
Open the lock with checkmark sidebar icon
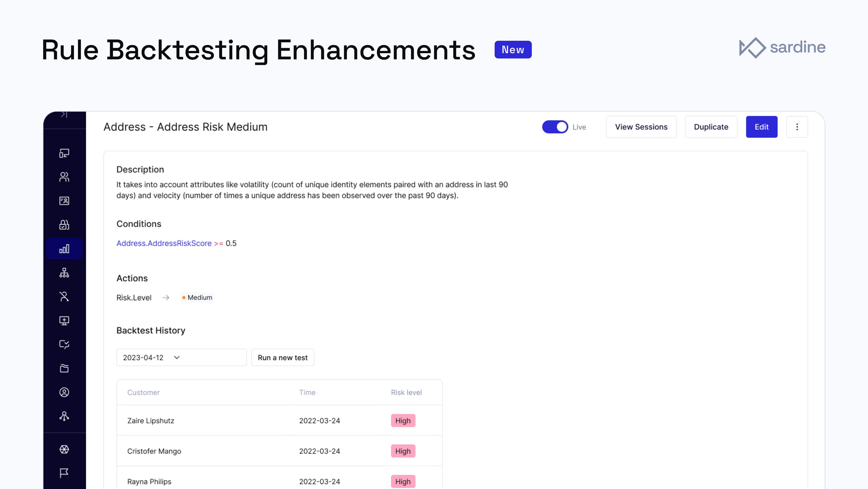64,225
